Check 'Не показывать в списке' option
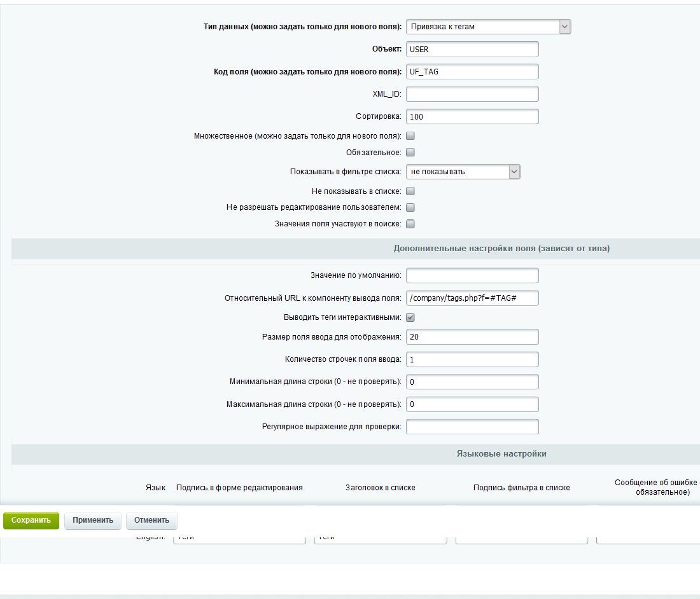Screen dimensions: 700x599 click(x=410, y=191)
